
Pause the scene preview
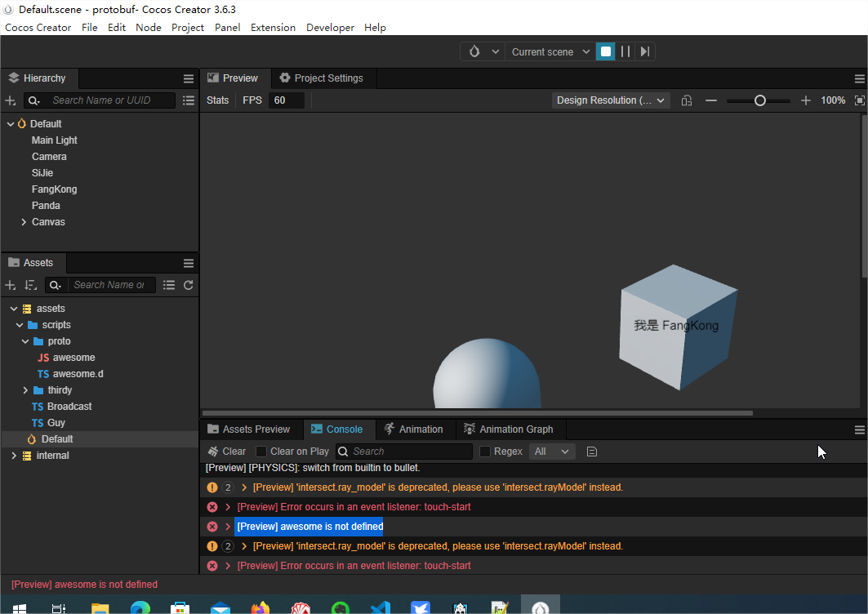pos(625,51)
